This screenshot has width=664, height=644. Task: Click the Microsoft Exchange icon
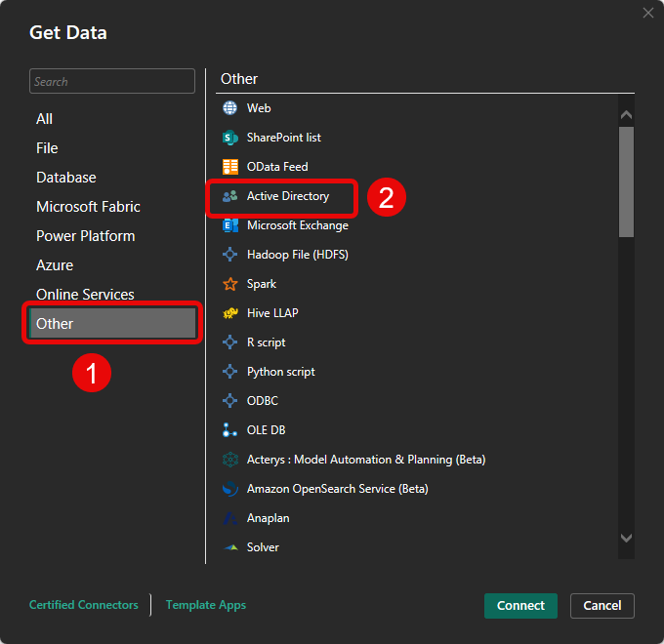pyautogui.click(x=229, y=225)
